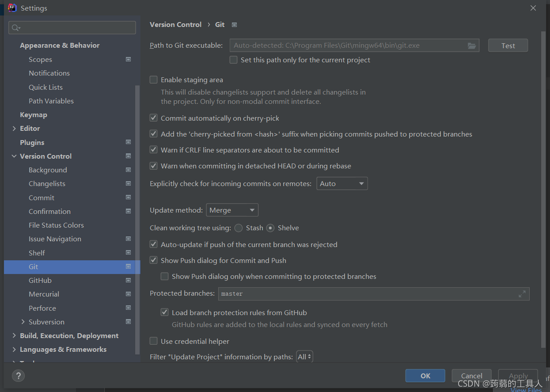Open the Path Variables settings page
The height and width of the screenshot is (392, 550).
pyautogui.click(x=51, y=101)
